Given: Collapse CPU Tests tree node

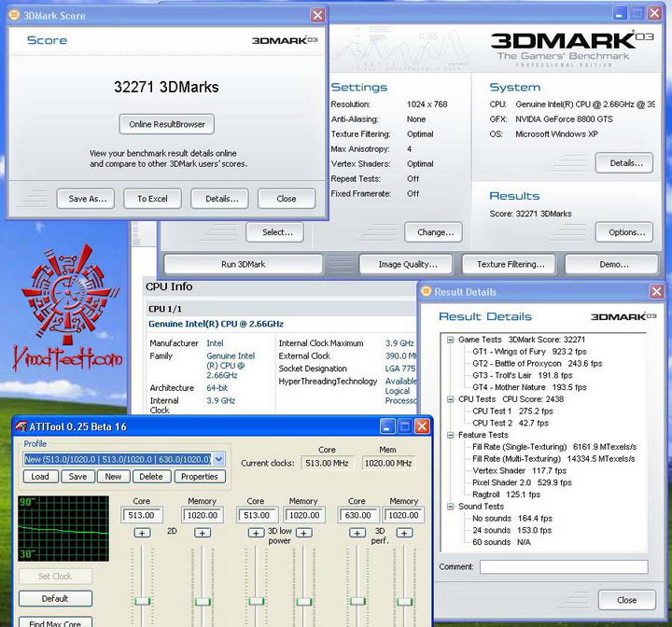Looking at the screenshot, I should click(x=451, y=399).
